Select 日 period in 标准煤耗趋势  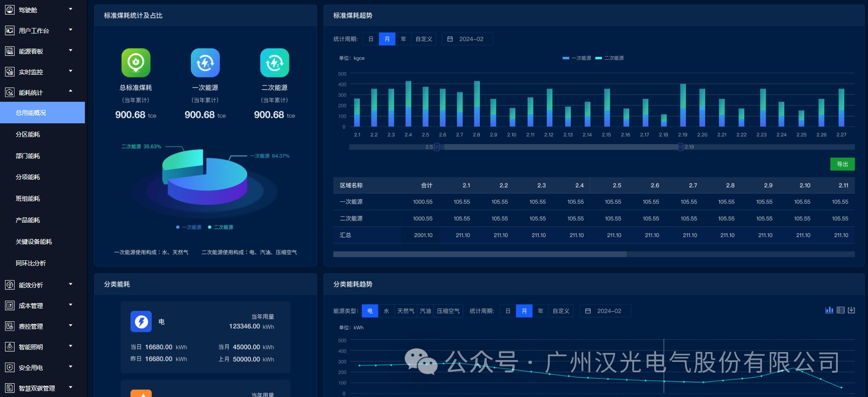[371, 39]
